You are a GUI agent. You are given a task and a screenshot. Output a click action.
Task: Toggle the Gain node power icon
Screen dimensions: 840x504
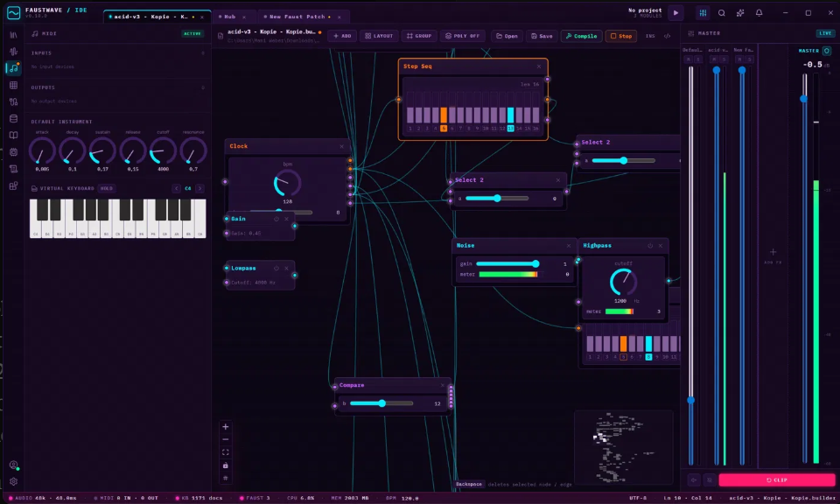tap(276, 219)
